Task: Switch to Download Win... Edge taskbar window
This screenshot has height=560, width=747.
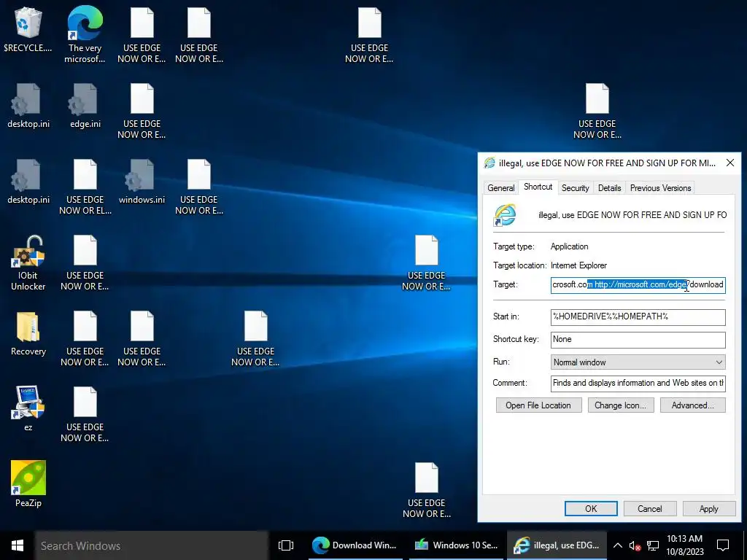Action: tap(355, 545)
